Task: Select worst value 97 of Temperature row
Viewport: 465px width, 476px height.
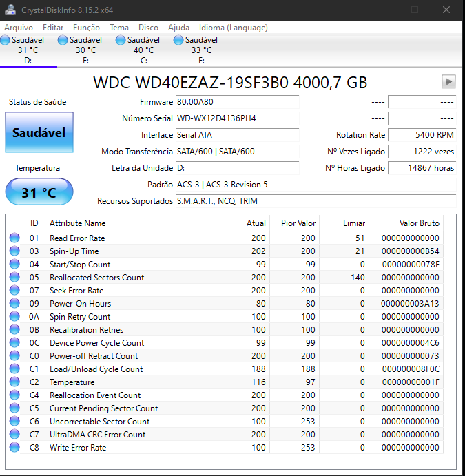Action: 310,382
